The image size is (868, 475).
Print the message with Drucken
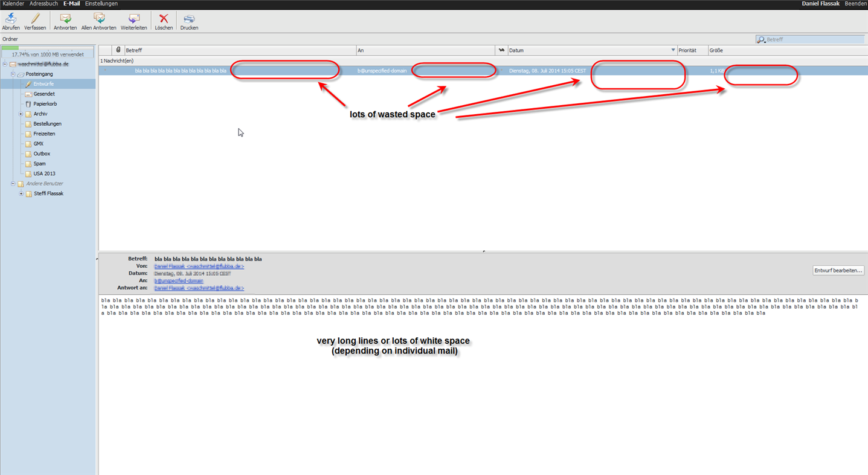coord(189,19)
